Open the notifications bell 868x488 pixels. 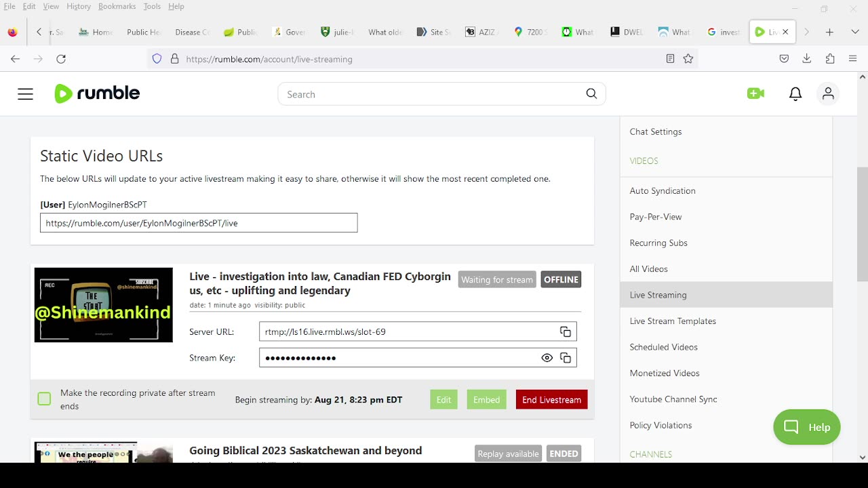coord(795,94)
